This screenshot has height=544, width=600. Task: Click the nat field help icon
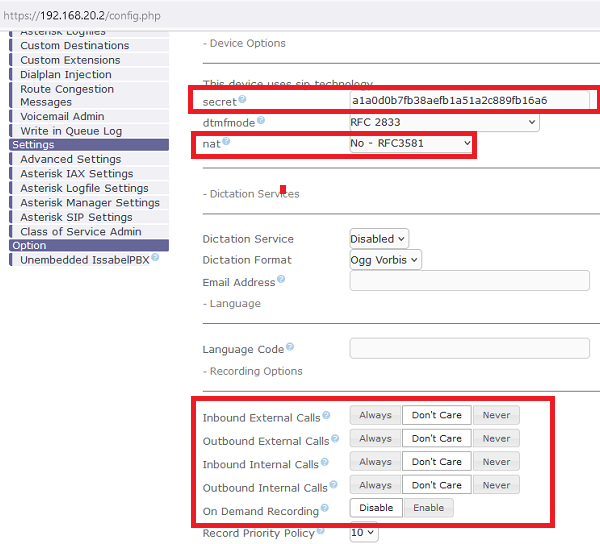click(225, 142)
